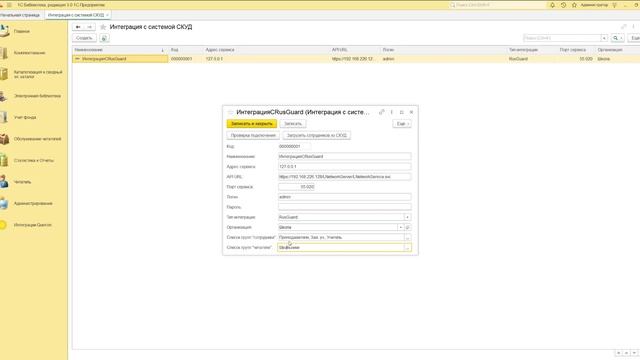This screenshot has width=640, height=360.
Task: Click the Порт сервиса input field
Action: coord(296,187)
